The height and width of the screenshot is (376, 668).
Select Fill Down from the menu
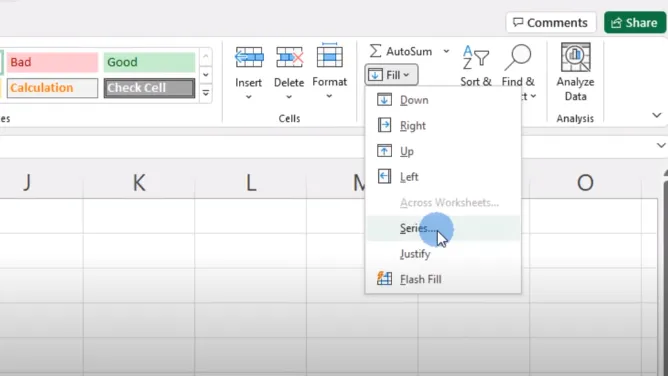pyautogui.click(x=443, y=100)
